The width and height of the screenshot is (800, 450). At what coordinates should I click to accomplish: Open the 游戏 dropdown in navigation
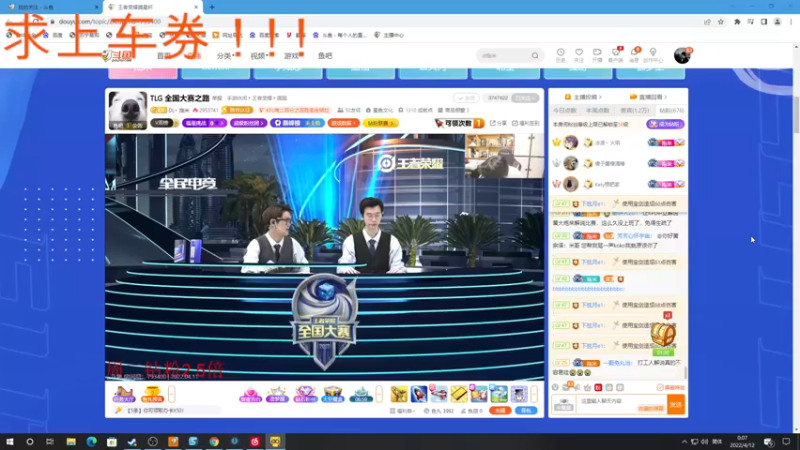[x=292, y=56]
